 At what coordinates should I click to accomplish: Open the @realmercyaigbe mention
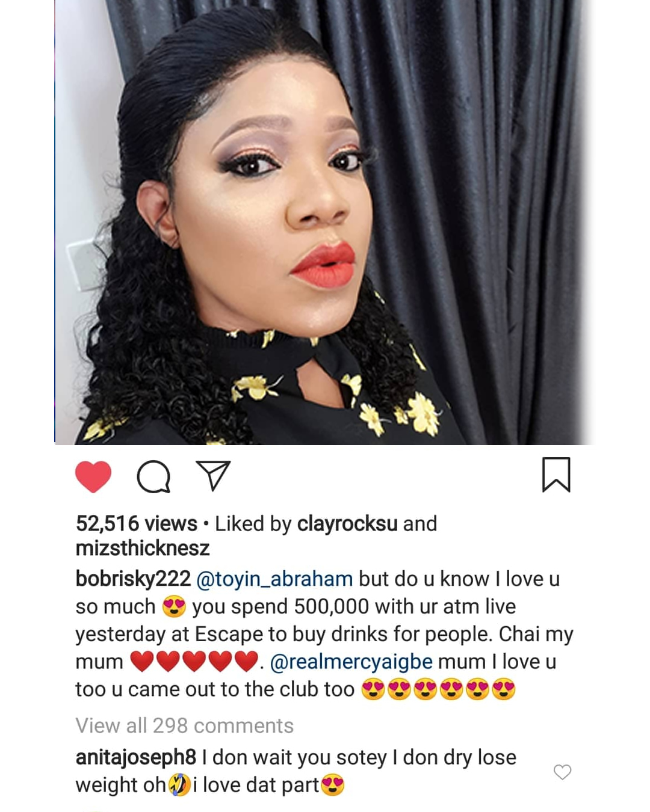tap(351, 662)
